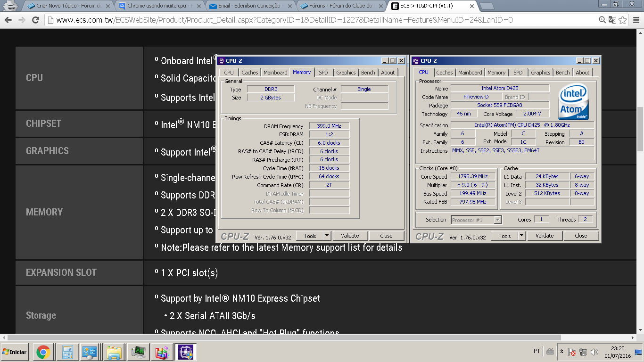Select the CPU-Z taskbar icon
644x362 pixels.
tap(185, 352)
